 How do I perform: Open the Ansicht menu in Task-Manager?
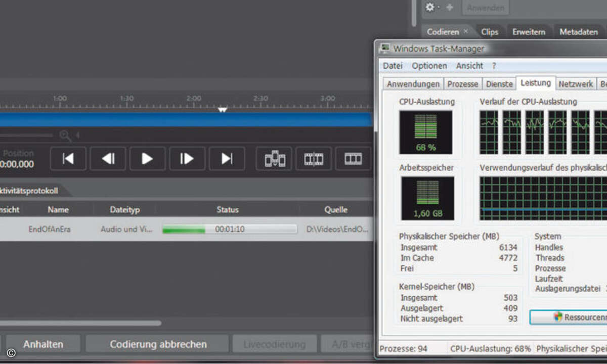tap(469, 66)
